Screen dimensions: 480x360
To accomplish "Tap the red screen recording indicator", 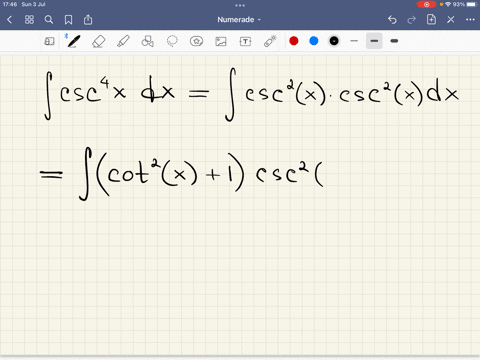I will [426, 4].
